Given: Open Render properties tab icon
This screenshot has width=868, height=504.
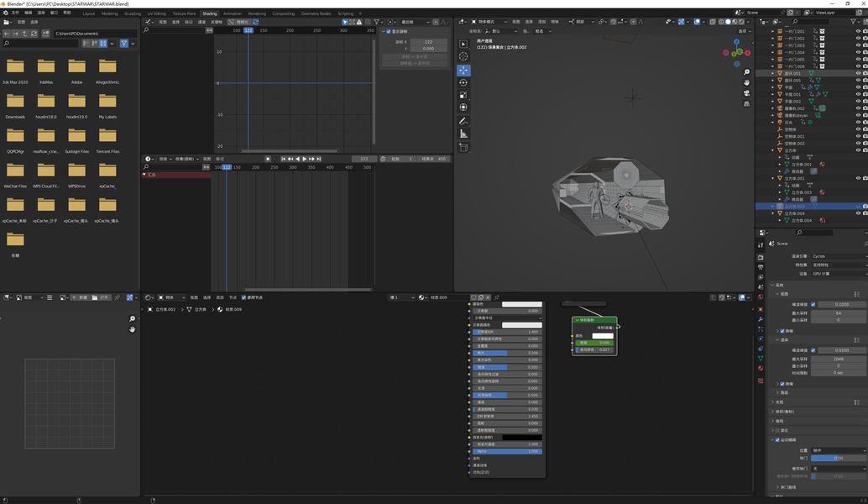Looking at the screenshot, I should point(761,258).
